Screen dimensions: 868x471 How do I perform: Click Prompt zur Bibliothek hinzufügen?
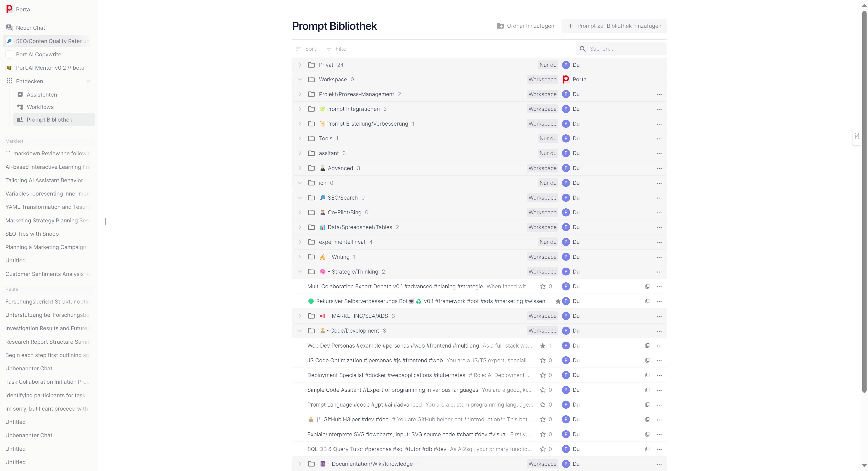(x=614, y=26)
